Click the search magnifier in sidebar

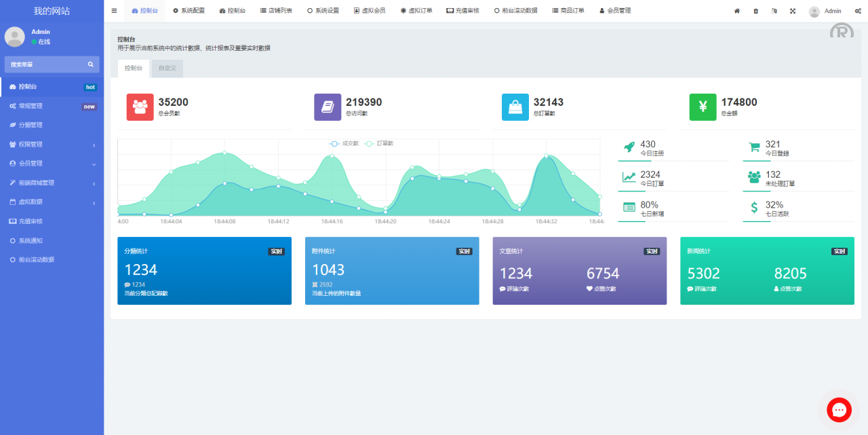90,64
